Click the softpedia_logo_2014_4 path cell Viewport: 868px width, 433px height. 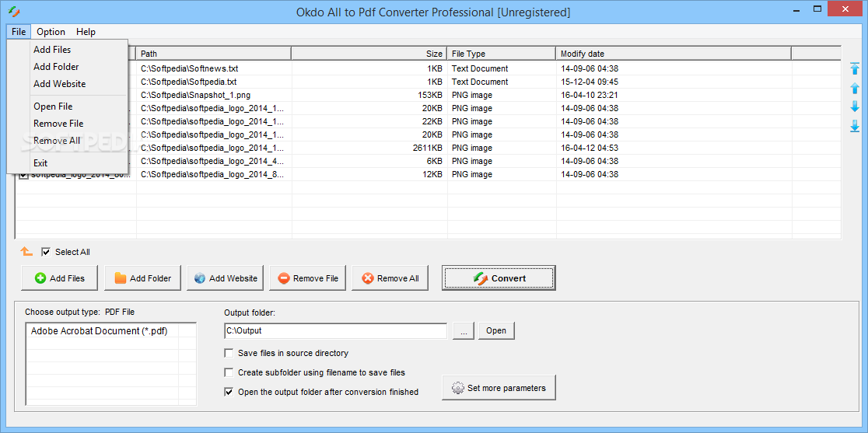tap(212, 162)
